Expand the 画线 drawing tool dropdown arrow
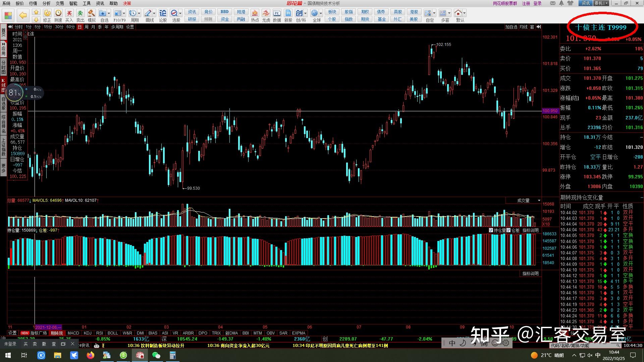 [154, 13]
